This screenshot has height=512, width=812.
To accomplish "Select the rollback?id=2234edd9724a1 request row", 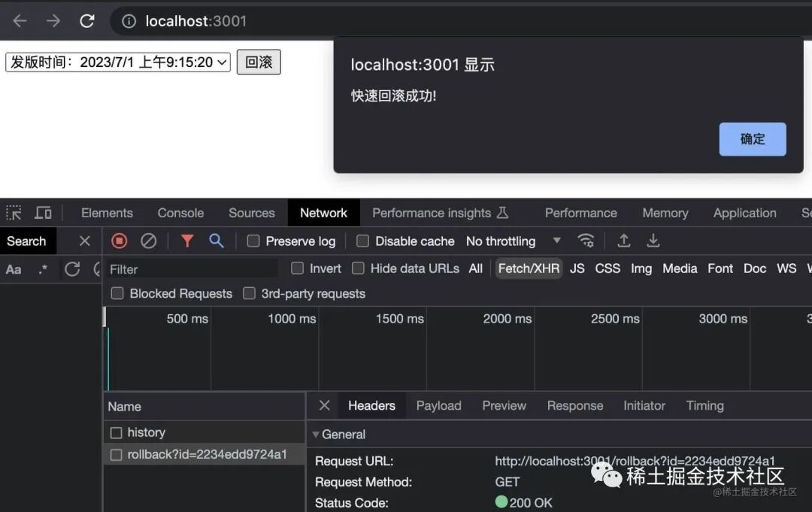I will [x=204, y=455].
